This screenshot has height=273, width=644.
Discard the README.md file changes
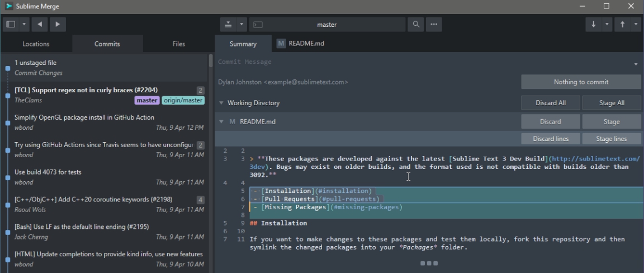(550, 122)
